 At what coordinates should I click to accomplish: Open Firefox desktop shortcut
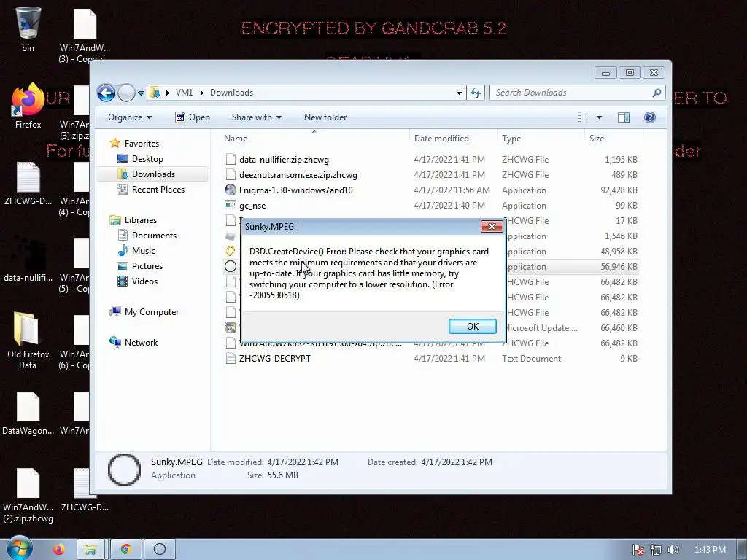tap(28, 106)
